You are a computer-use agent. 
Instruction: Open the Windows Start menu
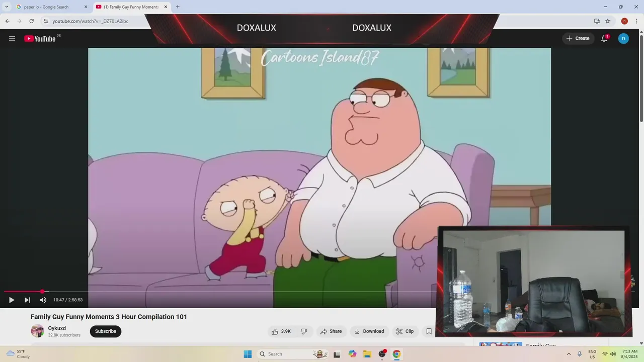248,354
